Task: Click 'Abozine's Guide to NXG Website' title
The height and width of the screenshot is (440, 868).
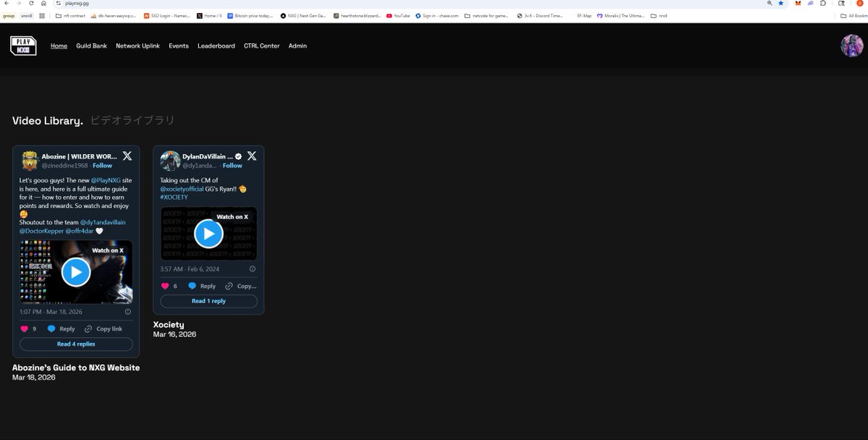Action: tap(76, 368)
